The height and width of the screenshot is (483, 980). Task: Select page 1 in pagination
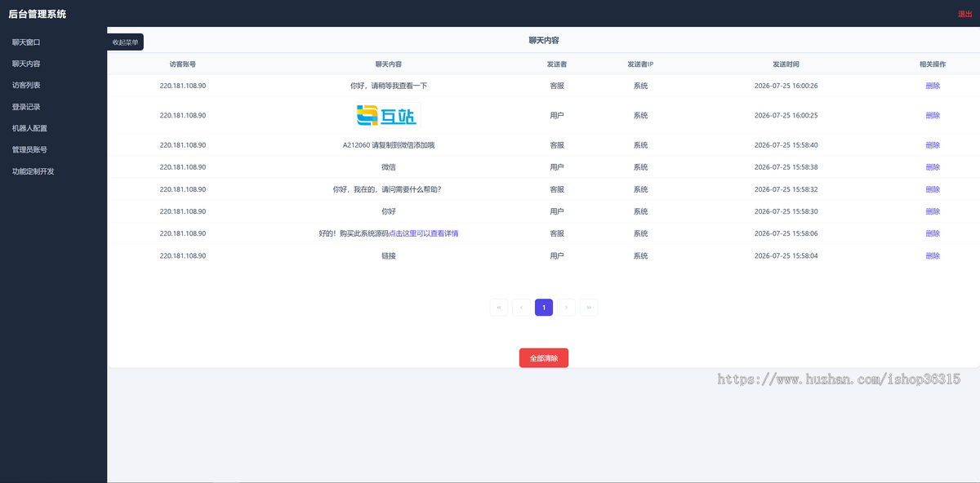pos(544,308)
